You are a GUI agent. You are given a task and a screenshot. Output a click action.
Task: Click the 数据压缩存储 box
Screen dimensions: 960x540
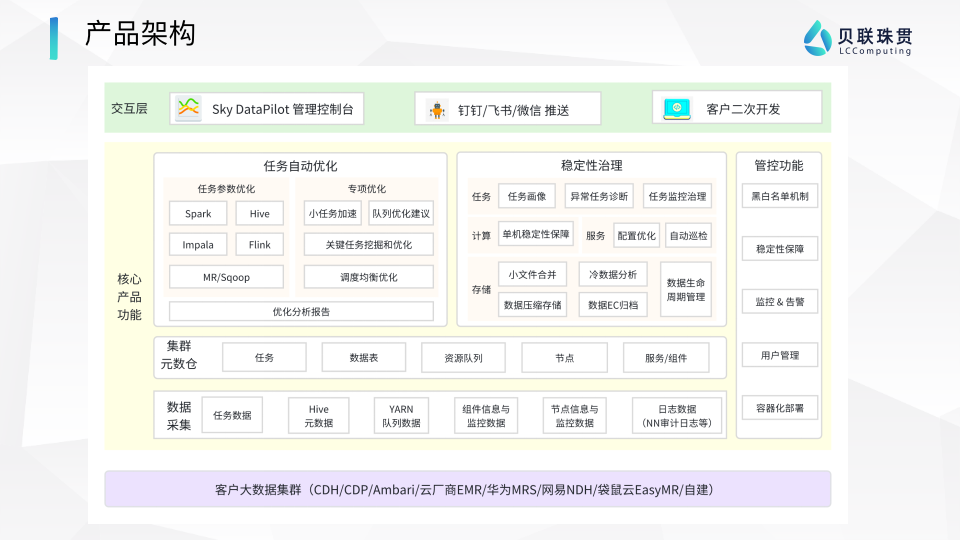(532, 305)
